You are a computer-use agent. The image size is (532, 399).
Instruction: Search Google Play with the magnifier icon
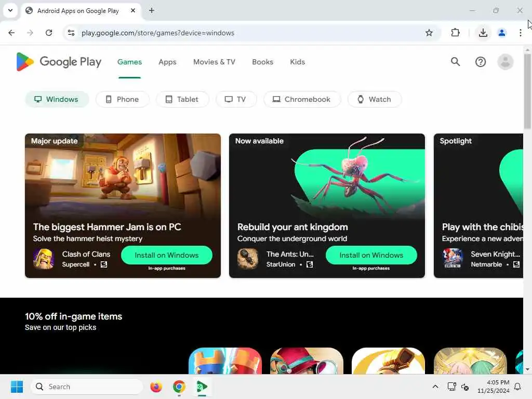click(455, 62)
